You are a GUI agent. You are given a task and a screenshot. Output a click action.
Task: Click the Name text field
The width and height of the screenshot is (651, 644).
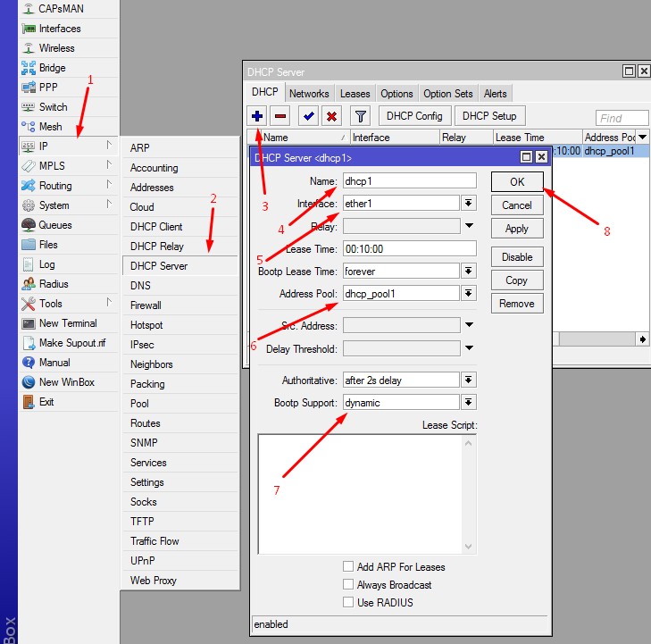click(x=409, y=180)
